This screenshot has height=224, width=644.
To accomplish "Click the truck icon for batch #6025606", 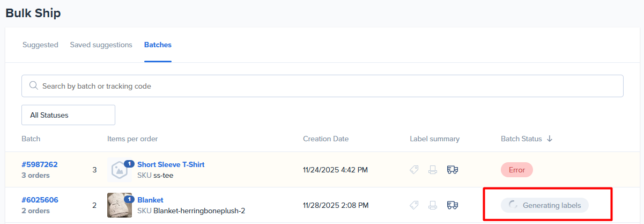I will click(453, 205).
